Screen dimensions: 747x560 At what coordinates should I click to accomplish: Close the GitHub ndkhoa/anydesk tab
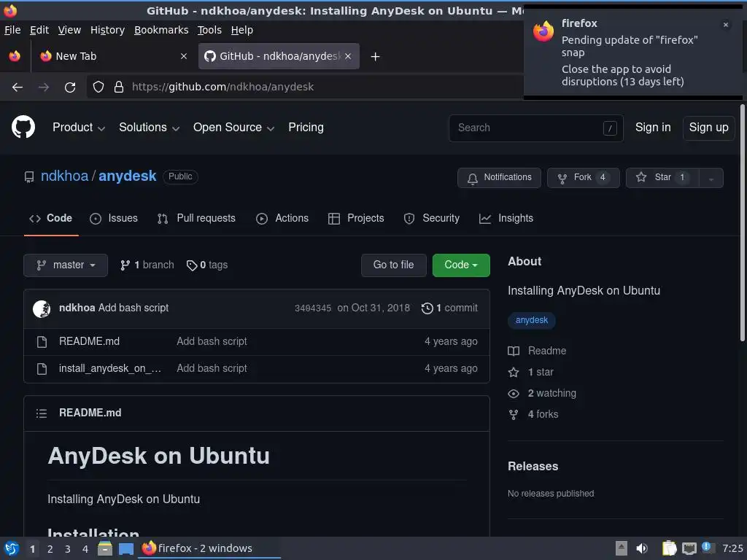[348, 56]
